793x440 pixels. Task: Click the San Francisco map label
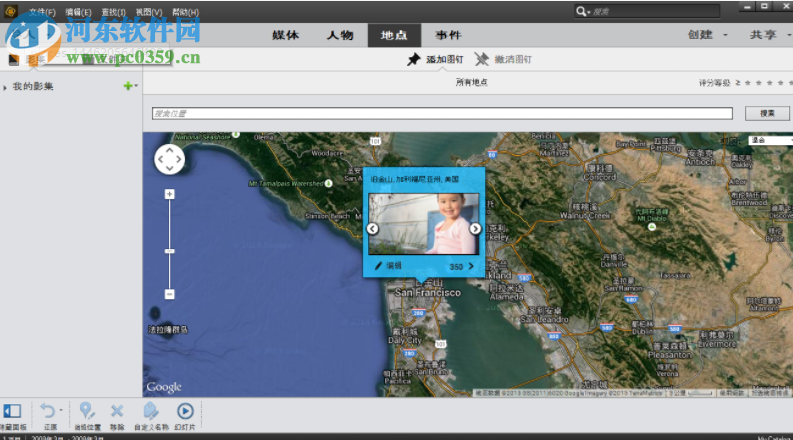[428, 292]
